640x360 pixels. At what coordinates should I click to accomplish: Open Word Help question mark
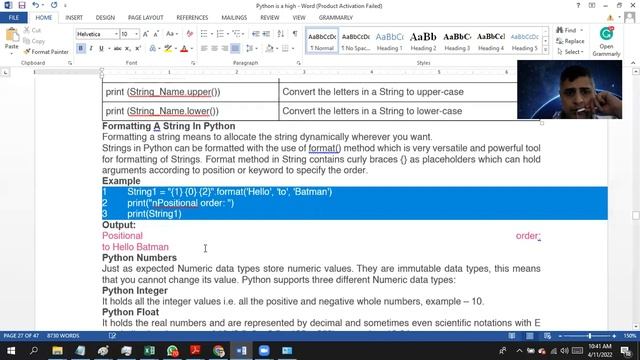578,6
